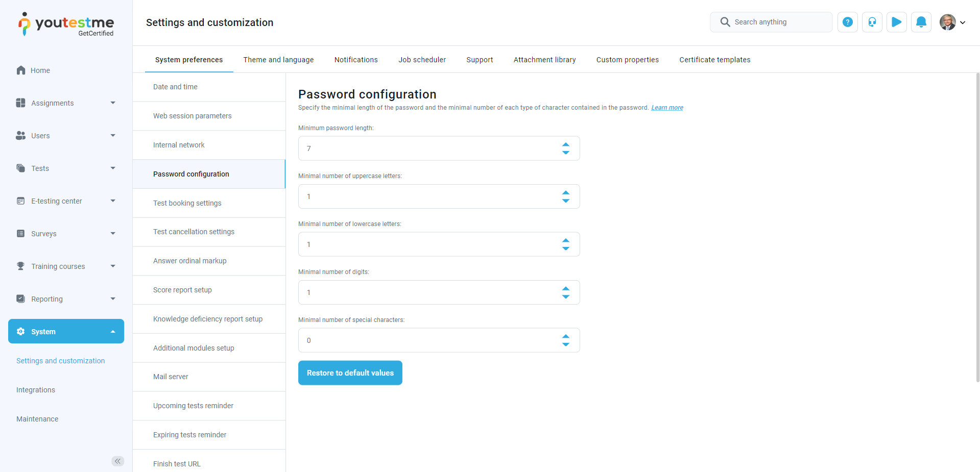Select Mail server in settings list
980x472 pixels.
[171, 377]
